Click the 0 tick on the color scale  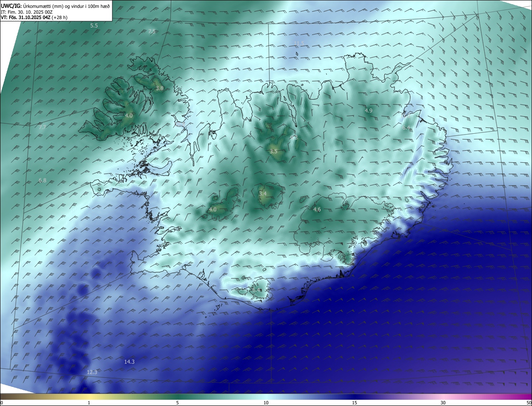click(2, 403)
